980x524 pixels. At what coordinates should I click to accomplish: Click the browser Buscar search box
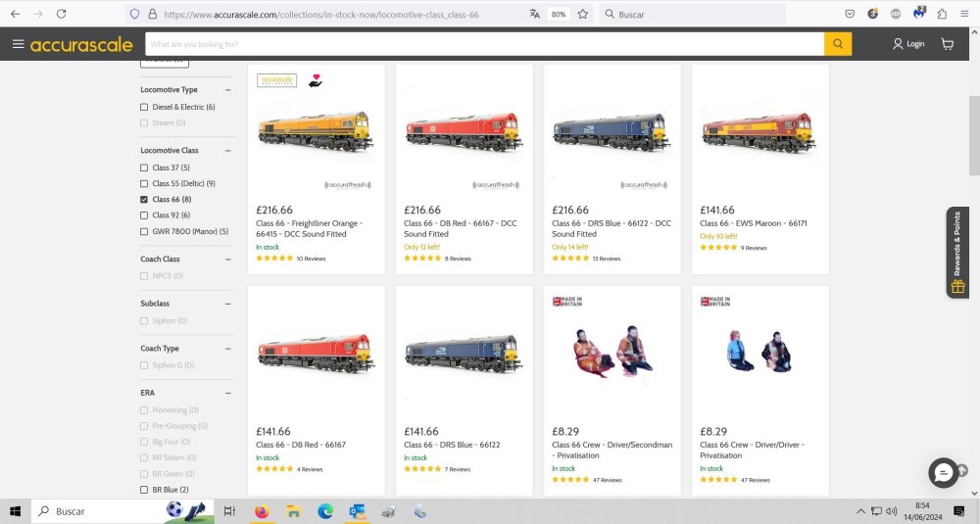(x=692, y=14)
